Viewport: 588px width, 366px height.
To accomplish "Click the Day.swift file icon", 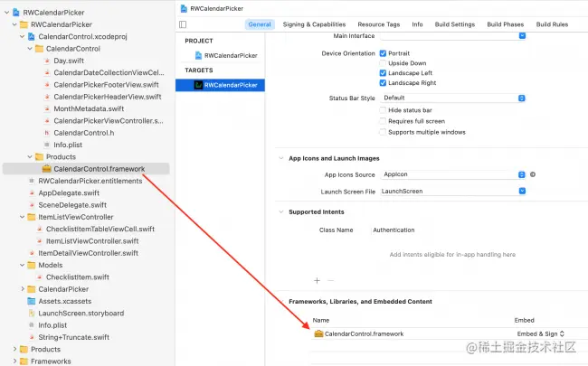I will pos(47,61).
